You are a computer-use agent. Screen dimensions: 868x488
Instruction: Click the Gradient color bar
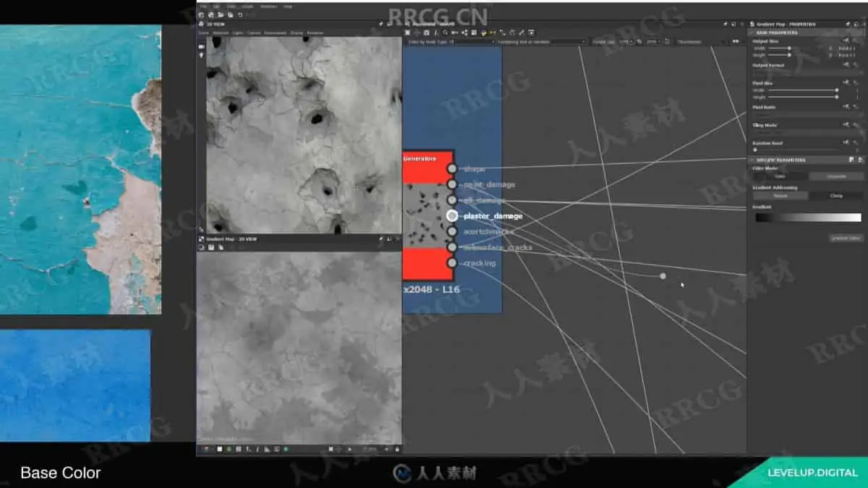[x=809, y=218]
